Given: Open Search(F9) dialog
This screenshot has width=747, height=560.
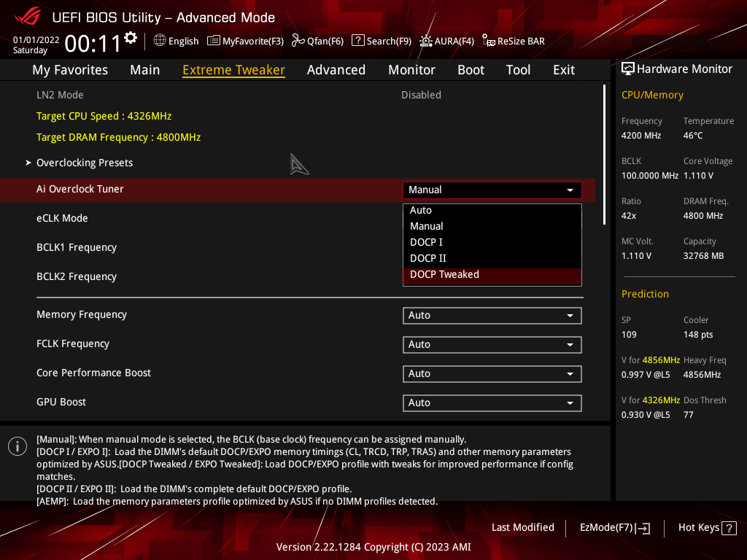Looking at the screenshot, I should click(382, 41).
